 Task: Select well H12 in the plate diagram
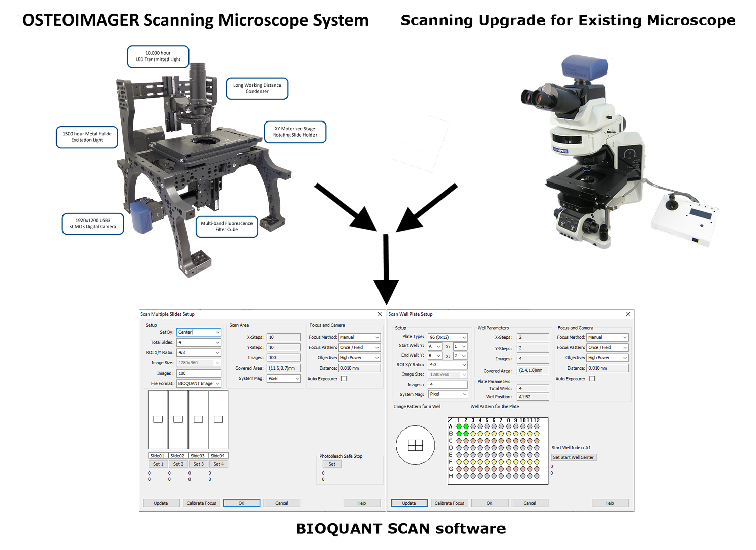pos(537,476)
